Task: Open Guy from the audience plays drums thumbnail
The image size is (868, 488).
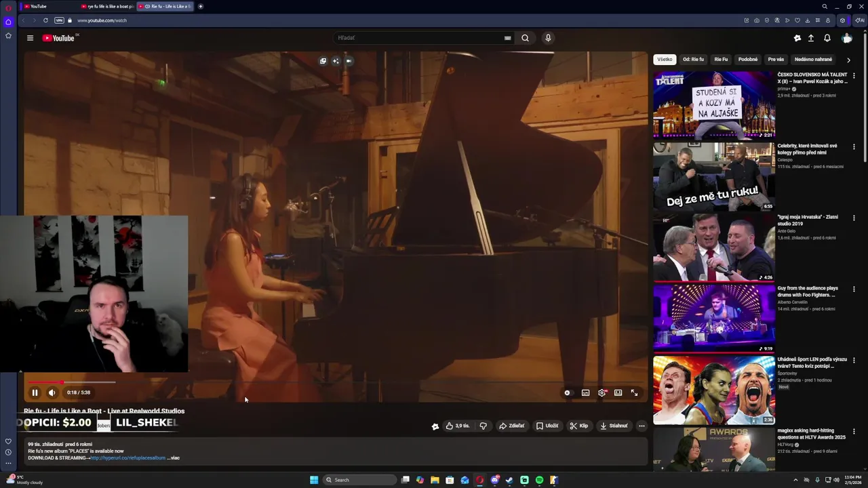Action: tap(713, 318)
